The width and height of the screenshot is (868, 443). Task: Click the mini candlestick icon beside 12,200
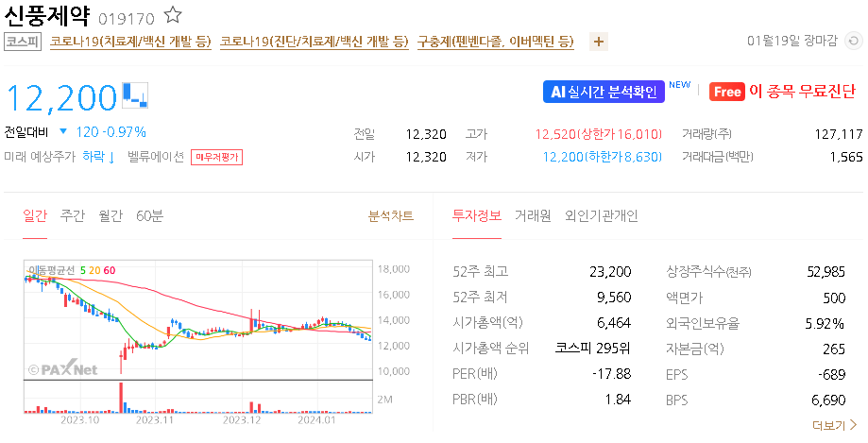pos(135,94)
